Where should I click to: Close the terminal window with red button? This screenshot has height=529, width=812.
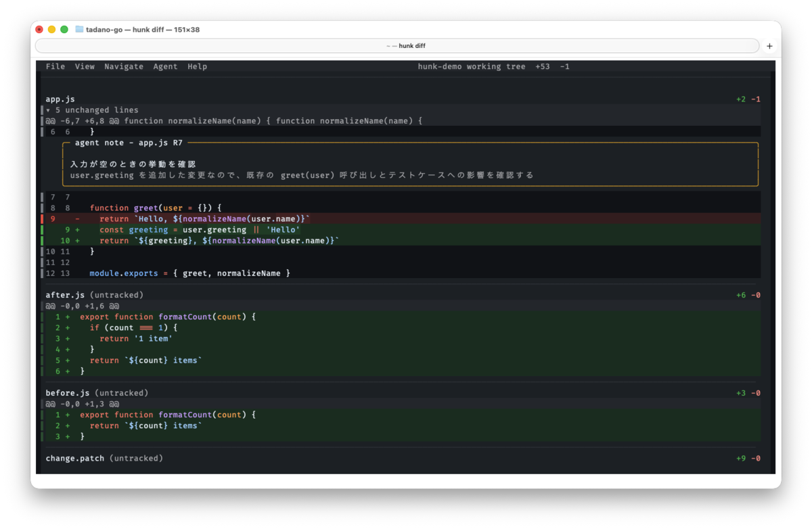pyautogui.click(x=39, y=30)
